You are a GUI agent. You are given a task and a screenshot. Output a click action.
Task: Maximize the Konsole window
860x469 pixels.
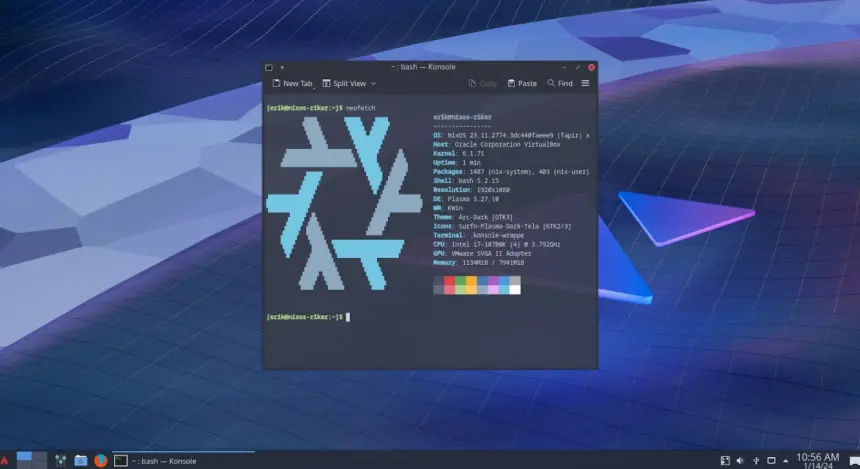(x=578, y=67)
